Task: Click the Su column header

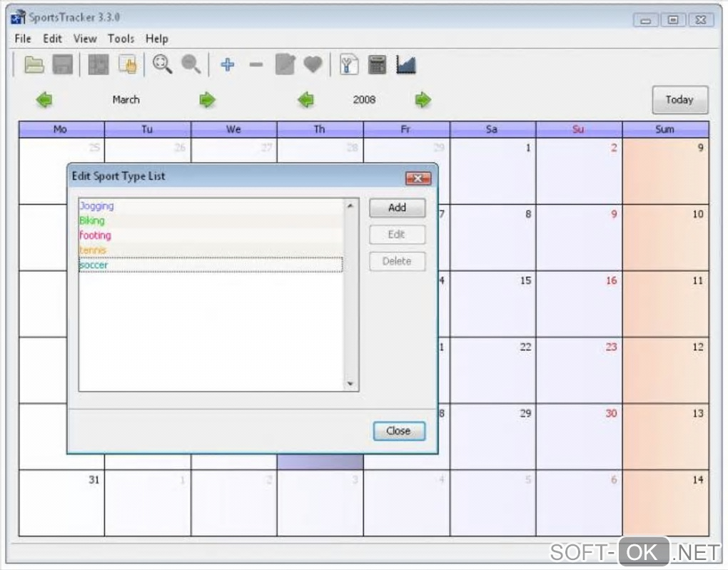Action: (x=579, y=130)
